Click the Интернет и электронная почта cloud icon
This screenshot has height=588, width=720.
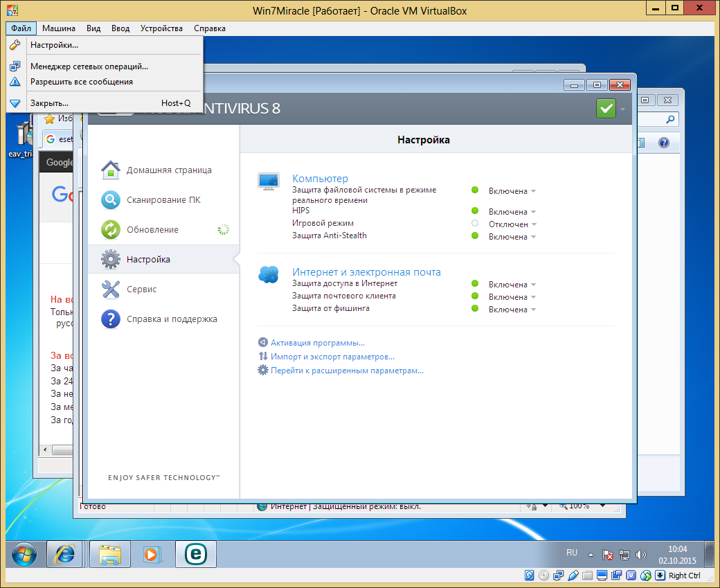[269, 275]
